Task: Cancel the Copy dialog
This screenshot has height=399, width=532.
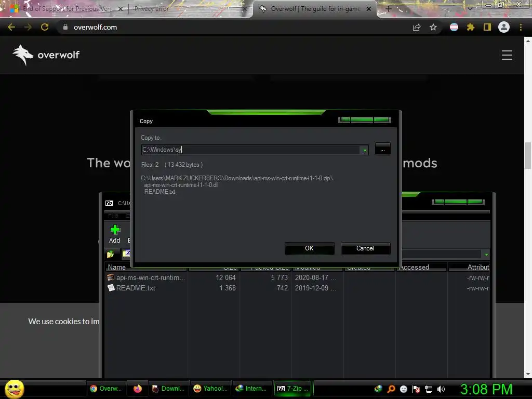Action: pyautogui.click(x=365, y=248)
